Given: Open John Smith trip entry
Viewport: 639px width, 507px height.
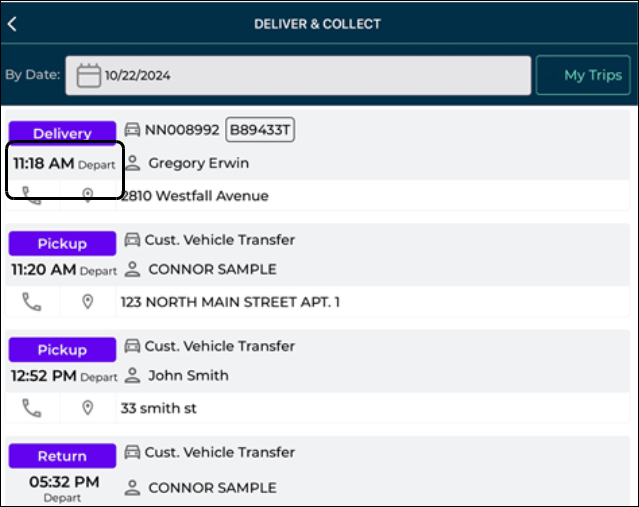Looking at the screenshot, I should [x=188, y=376].
